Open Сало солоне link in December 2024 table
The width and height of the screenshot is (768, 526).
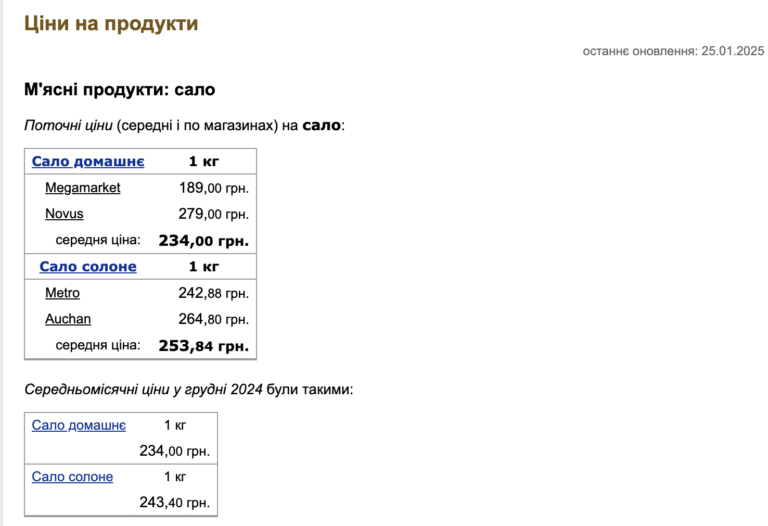coord(72,477)
